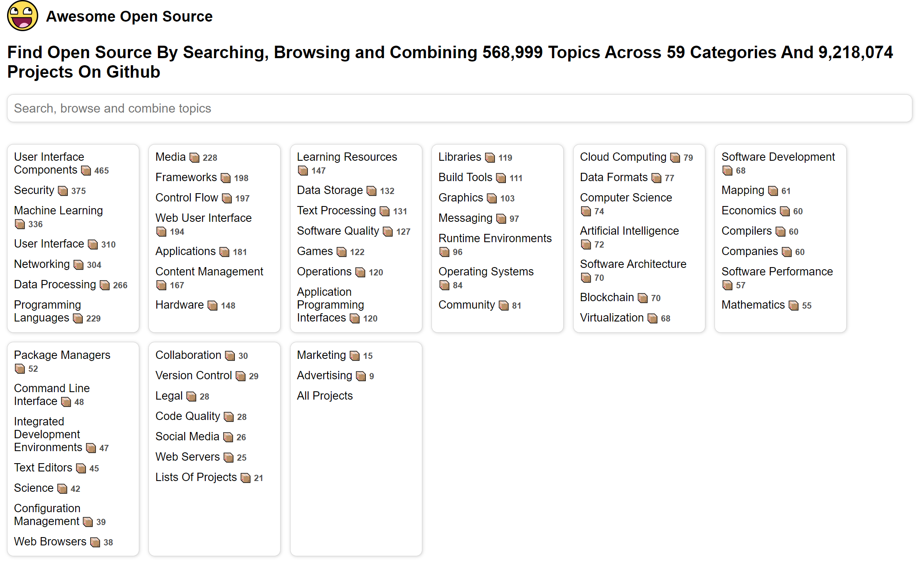Go to the Operating Systems category
Image resolution: width=924 pixels, height=567 pixels.
coord(485,272)
